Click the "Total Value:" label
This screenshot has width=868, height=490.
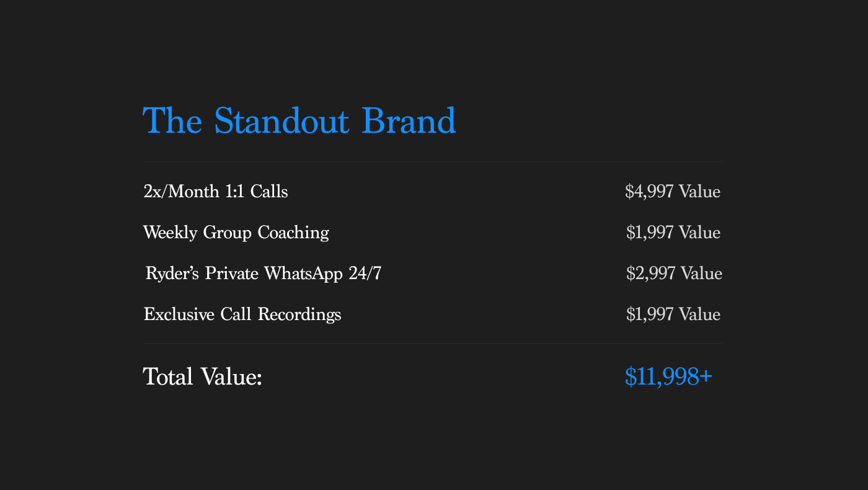(x=203, y=376)
